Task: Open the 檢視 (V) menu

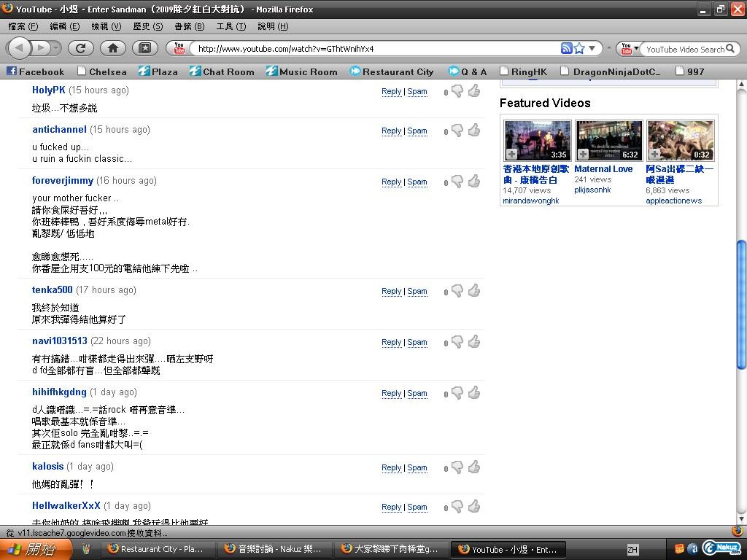Action: tap(107, 26)
